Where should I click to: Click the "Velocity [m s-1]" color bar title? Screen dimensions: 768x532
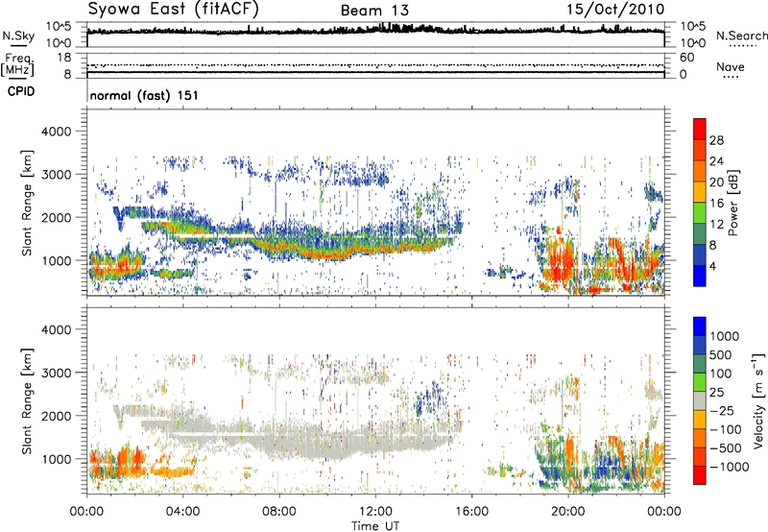point(758,400)
